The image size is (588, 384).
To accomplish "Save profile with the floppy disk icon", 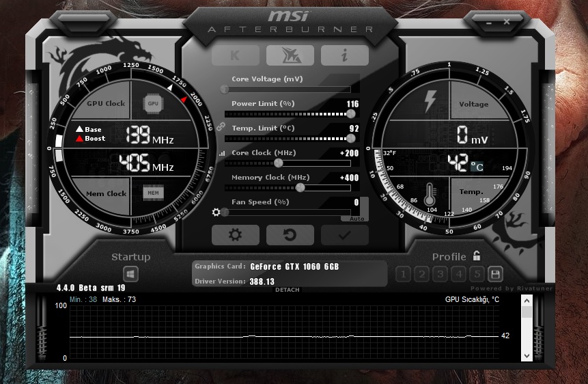I will (495, 274).
